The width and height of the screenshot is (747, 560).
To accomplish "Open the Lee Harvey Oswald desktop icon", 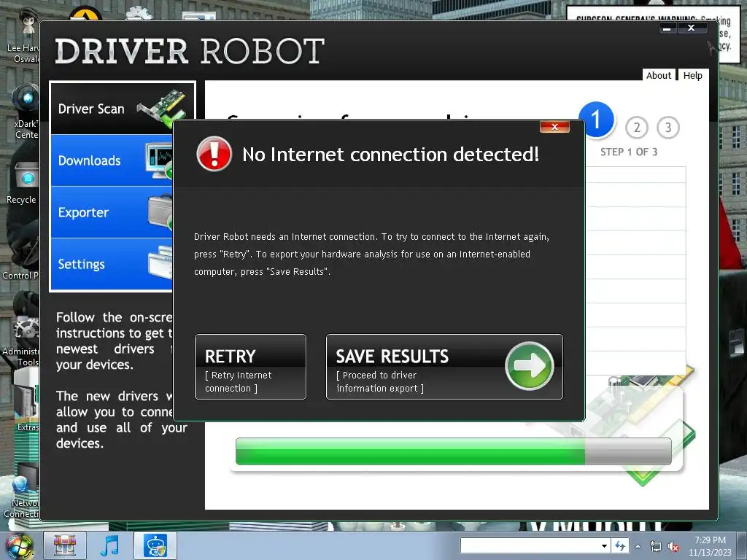I will 23,36.
